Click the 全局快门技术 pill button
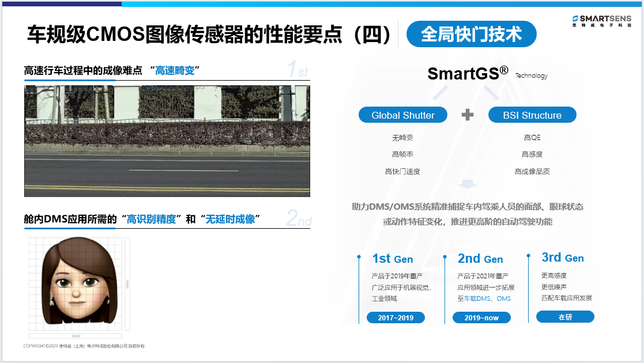 pos(472,34)
